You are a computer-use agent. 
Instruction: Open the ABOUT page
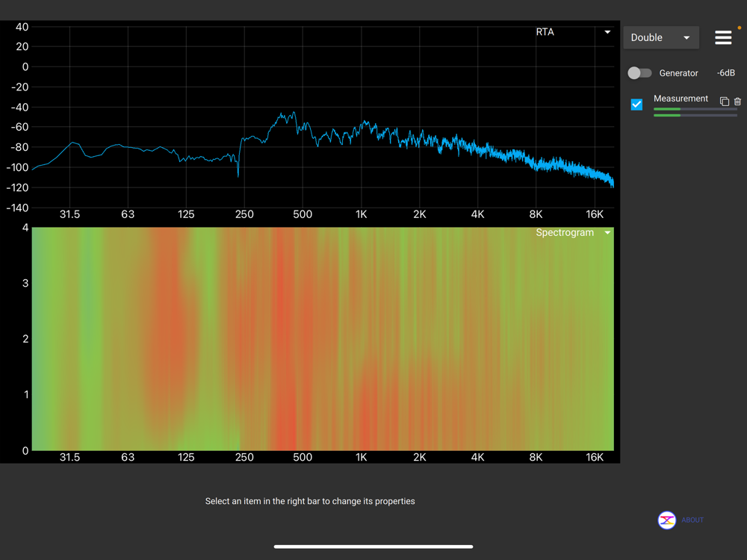(692, 520)
